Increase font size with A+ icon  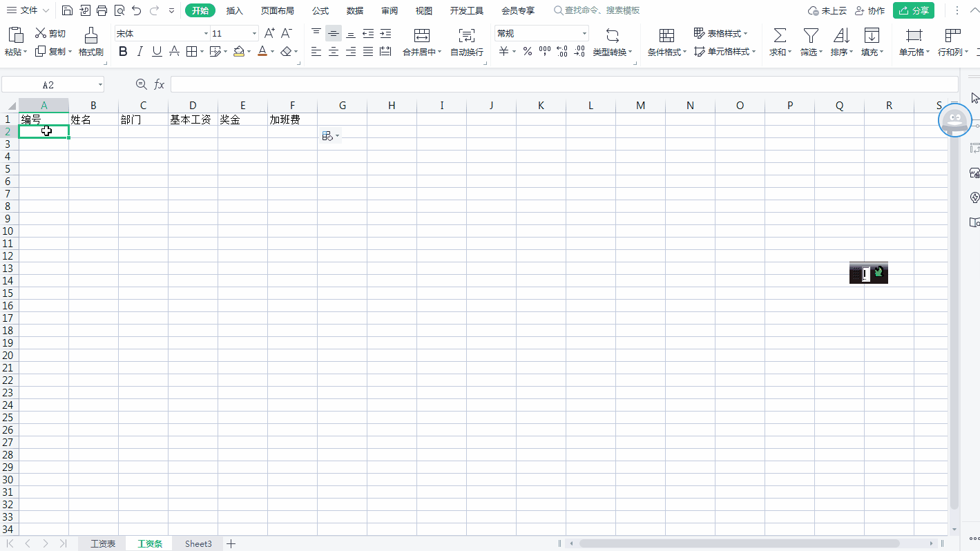(270, 33)
